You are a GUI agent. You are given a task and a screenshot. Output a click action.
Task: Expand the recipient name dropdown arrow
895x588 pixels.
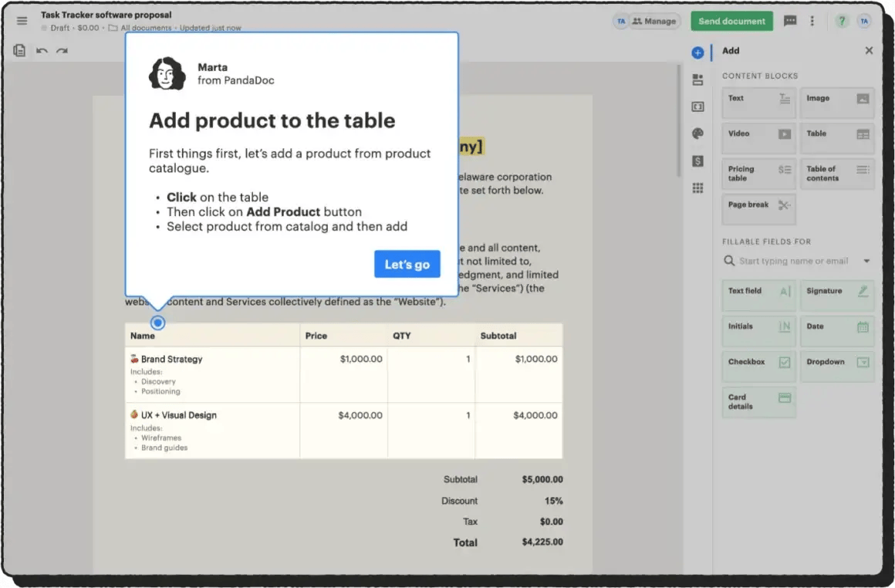point(866,262)
